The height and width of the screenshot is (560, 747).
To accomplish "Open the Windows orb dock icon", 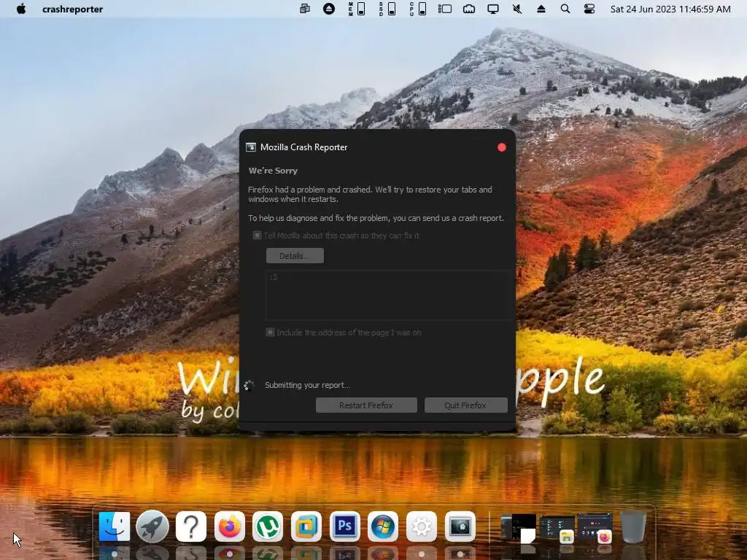I will pos(383,526).
